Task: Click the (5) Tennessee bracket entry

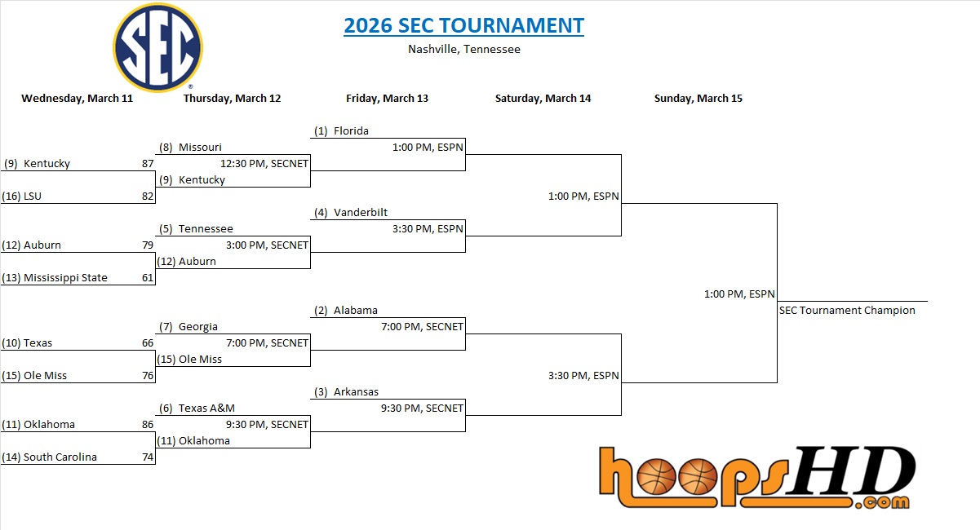Action: 196,229
